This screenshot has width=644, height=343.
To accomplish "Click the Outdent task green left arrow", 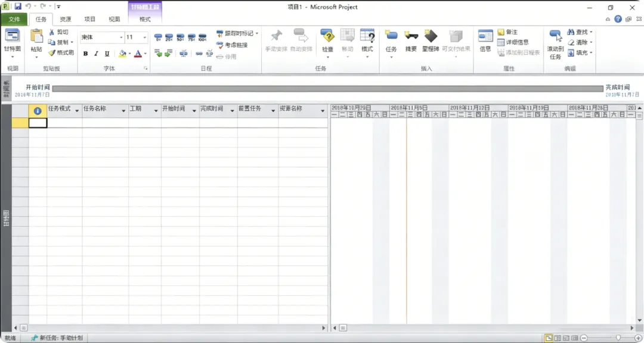I will 158,54.
